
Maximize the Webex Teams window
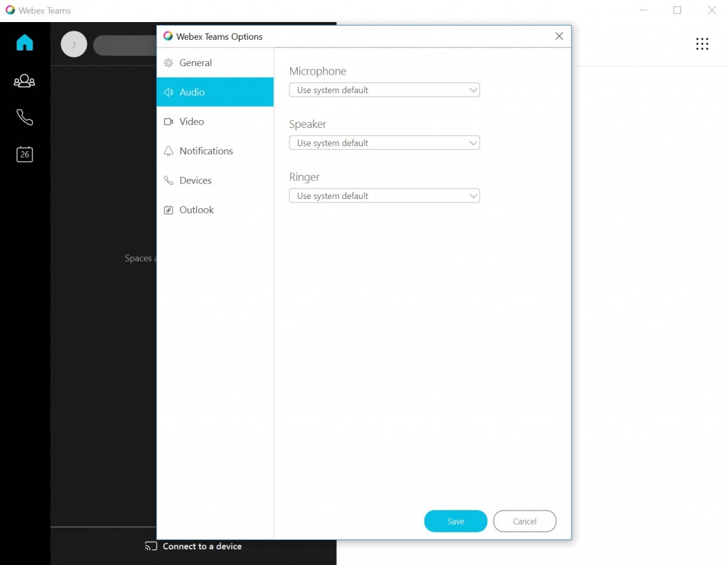(678, 10)
